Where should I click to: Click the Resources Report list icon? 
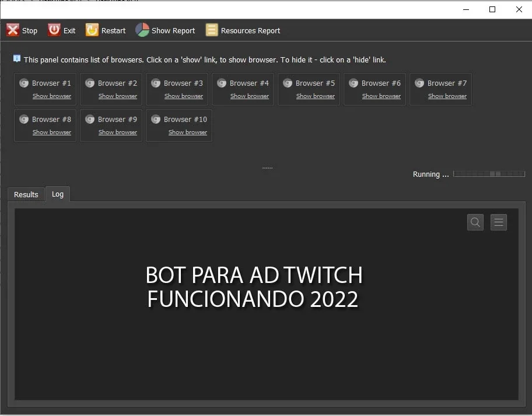coord(212,30)
